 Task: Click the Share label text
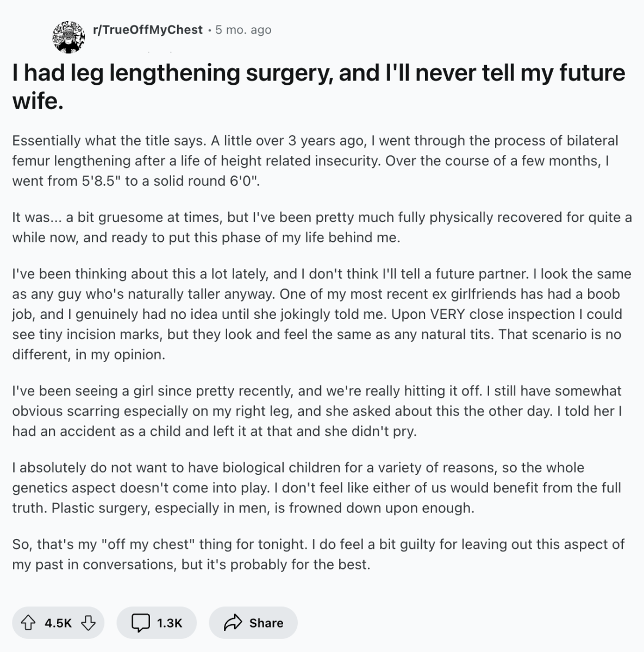click(x=266, y=623)
